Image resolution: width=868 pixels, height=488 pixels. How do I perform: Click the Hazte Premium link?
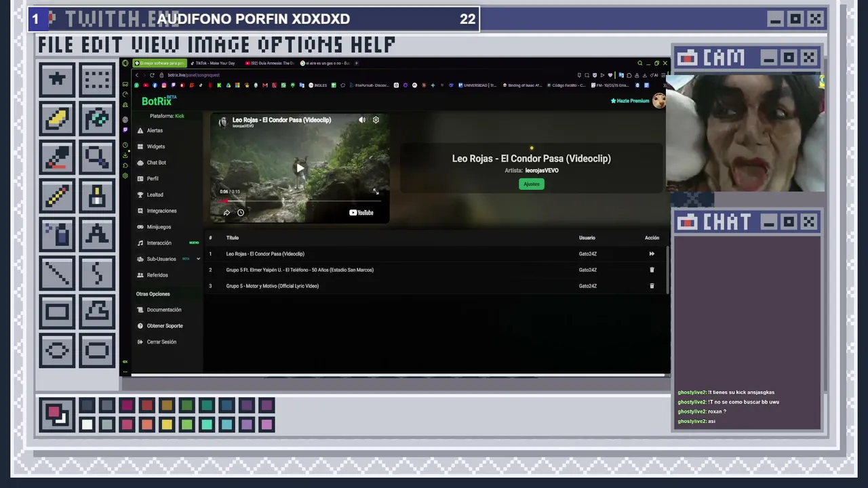tap(630, 101)
